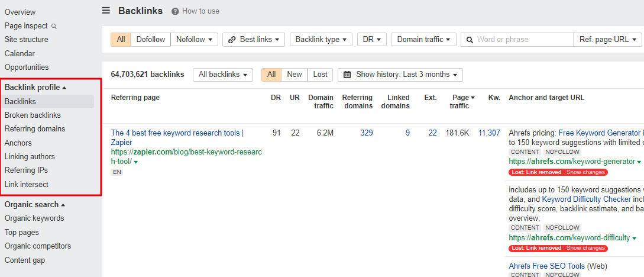
Task: Sort by Page traffic column
Action: (x=464, y=102)
